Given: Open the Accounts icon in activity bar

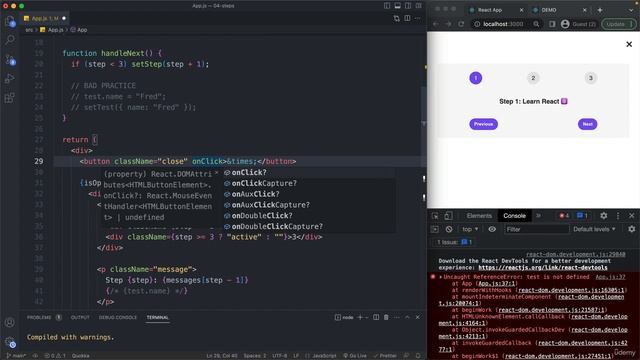Looking at the screenshot, I should [x=10, y=322].
